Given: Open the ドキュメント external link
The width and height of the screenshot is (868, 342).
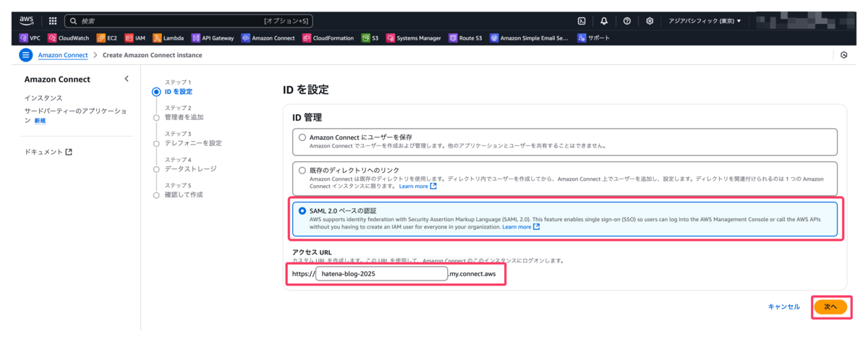Looking at the screenshot, I should coord(48,152).
